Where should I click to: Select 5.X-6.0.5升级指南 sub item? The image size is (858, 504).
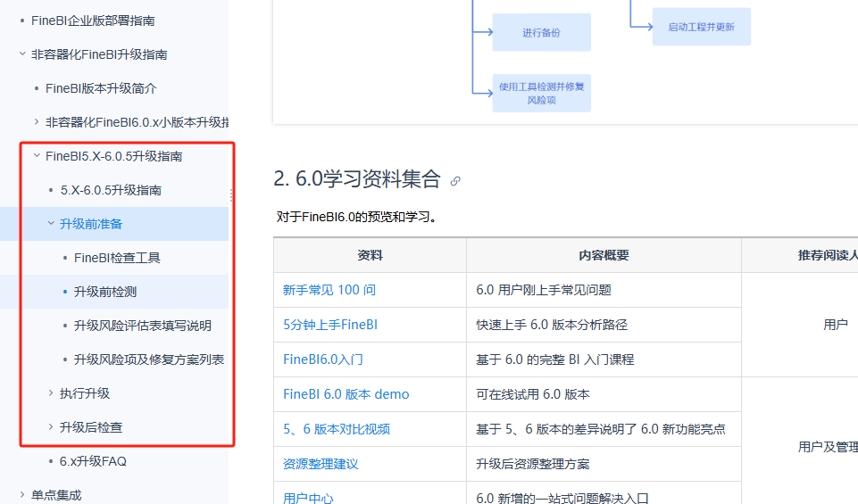[x=111, y=190]
